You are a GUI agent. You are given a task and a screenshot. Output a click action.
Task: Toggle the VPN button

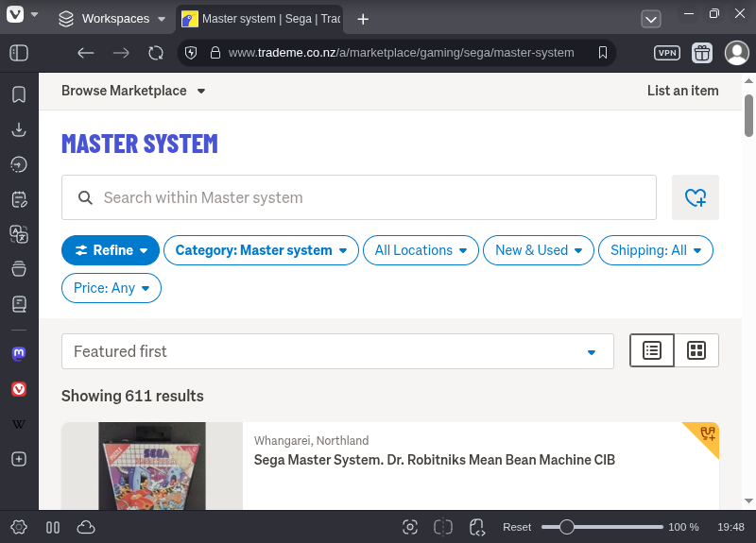(x=666, y=53)
